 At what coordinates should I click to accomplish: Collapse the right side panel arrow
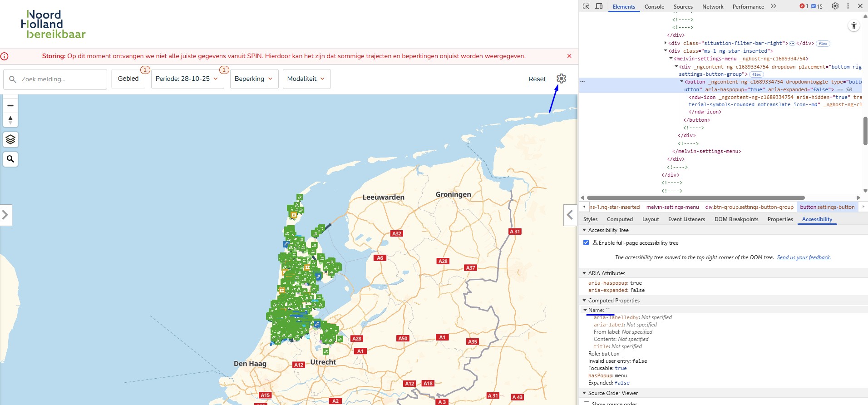tap(570, 215)
